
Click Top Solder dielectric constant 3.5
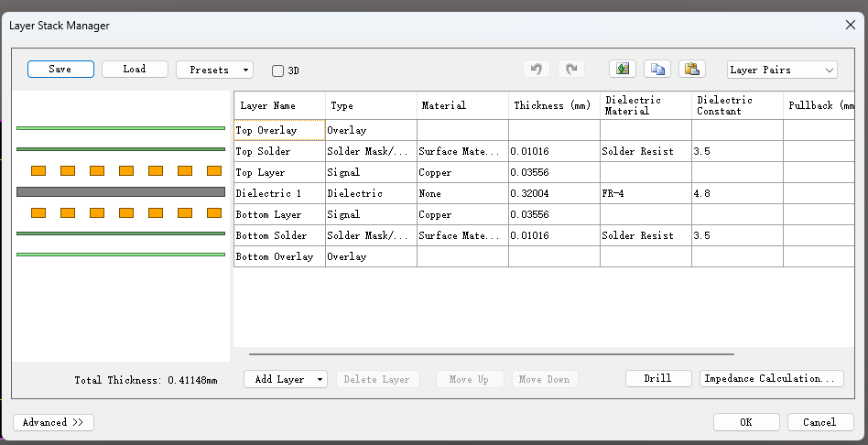point(737,151)
